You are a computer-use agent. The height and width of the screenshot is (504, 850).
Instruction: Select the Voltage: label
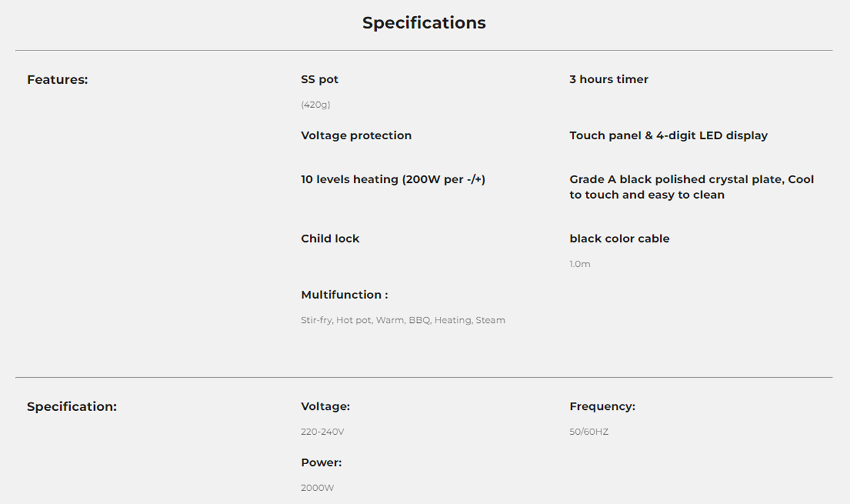[x=326, y=407]
